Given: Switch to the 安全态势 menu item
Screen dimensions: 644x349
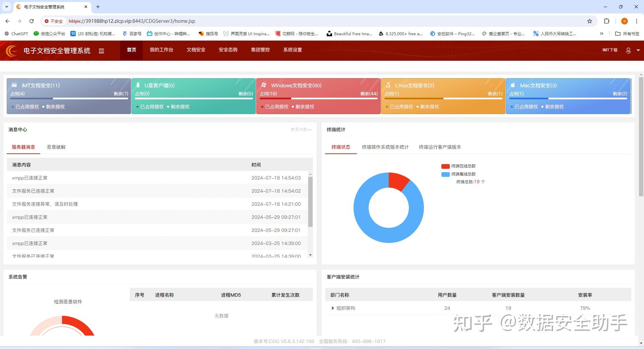Looking at the screenshot, I should pyautogui.click(x=228, y=50).
